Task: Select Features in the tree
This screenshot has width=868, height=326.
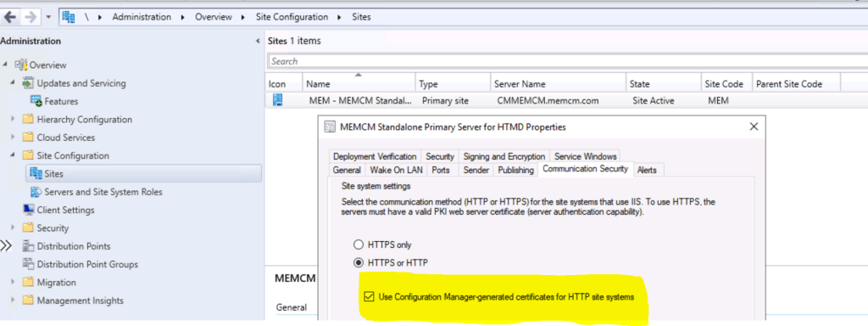Action: 61,102
